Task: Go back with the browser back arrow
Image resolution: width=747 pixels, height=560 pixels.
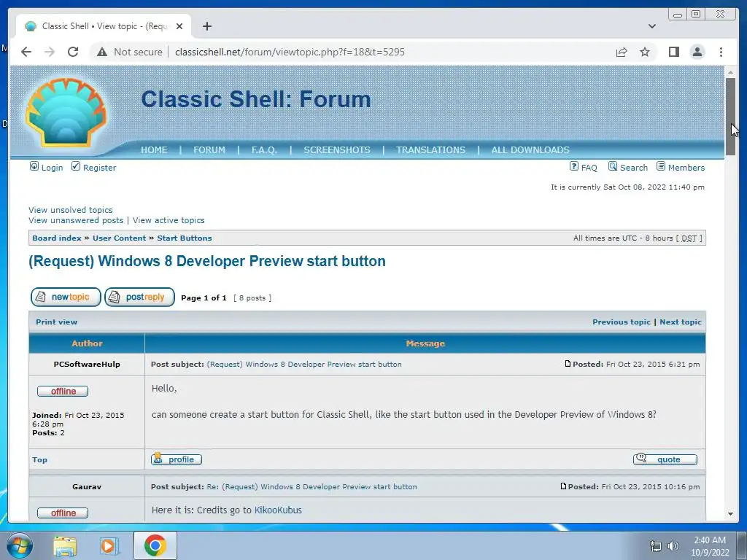Action: pyautogui.click(x=26, y=52)
